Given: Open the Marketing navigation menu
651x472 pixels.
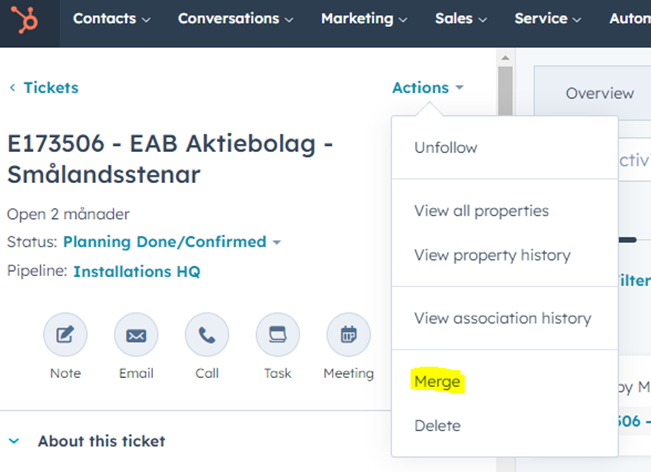Looking at the screenshot, I should [x=364, y=19].
